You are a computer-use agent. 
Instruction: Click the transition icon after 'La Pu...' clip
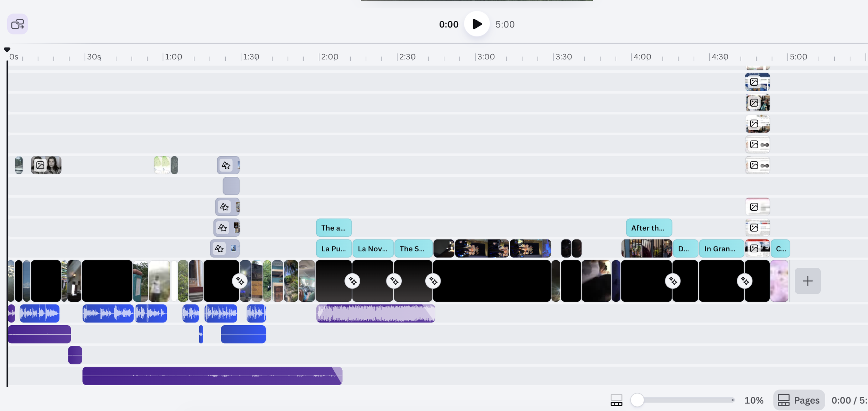pyautogui.click(x=352, y=281)
